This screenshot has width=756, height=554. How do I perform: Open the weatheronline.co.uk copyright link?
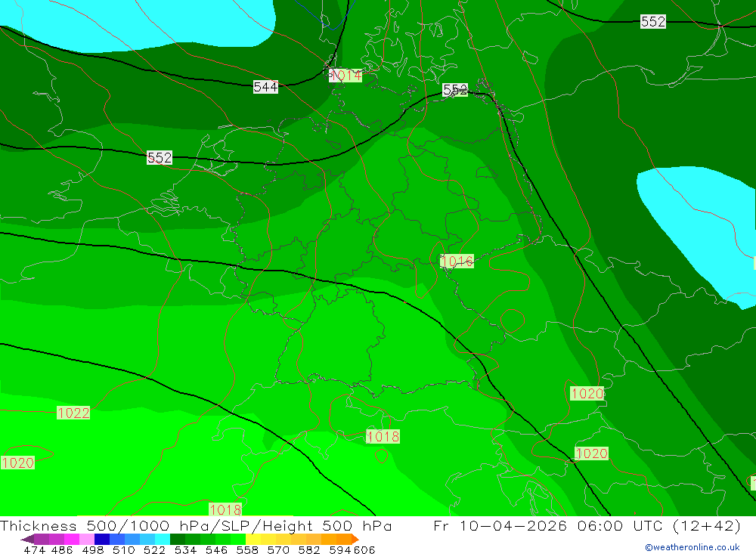tap(692, 547)
